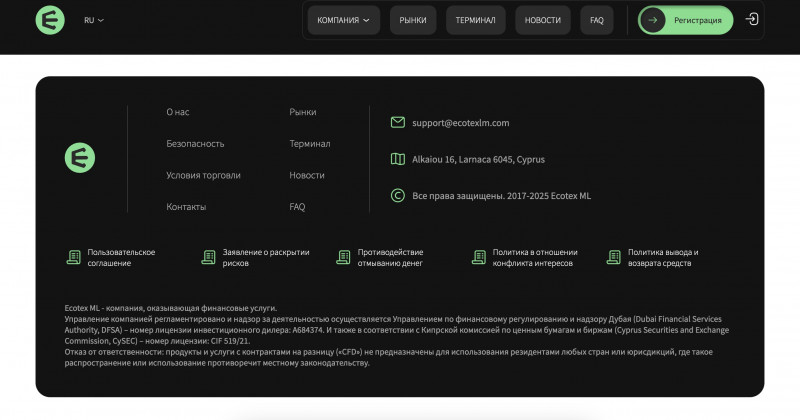Viewport: 800px width, 420px height.
Task: Open the НОВОСТИ section
Action: click(x=543, y=20)
